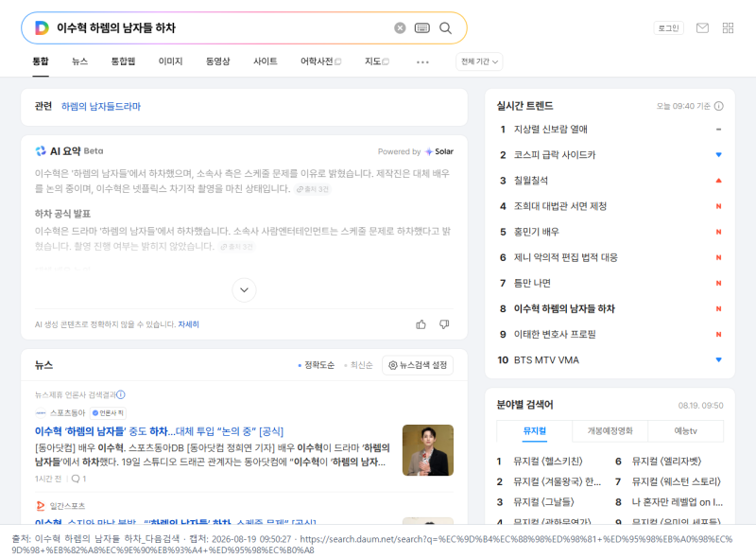
Task: Like the AI summary with thumbs up
Action: tap(421, 324)
